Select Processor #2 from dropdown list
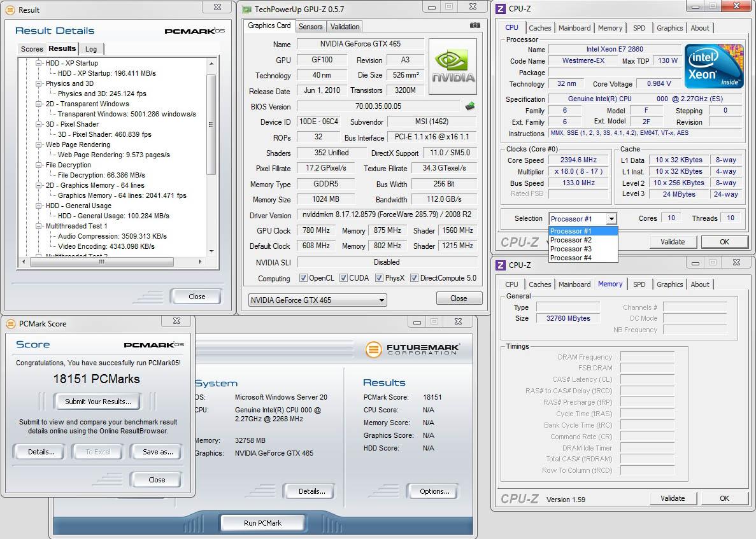 pyautogui.click(x=583, y=240)
